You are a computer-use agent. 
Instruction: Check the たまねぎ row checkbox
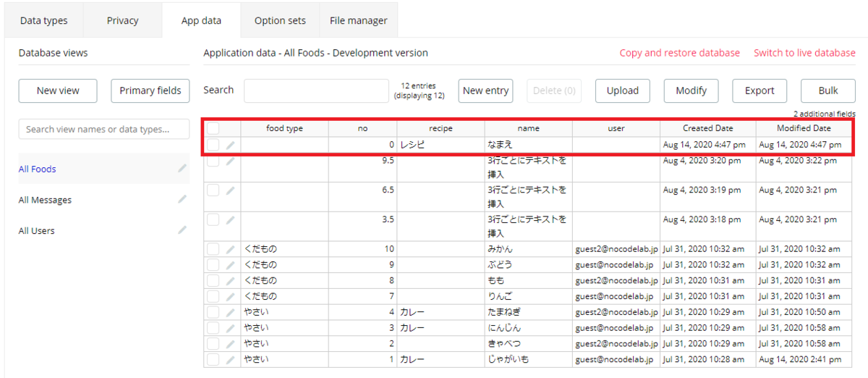pos(213,312)
